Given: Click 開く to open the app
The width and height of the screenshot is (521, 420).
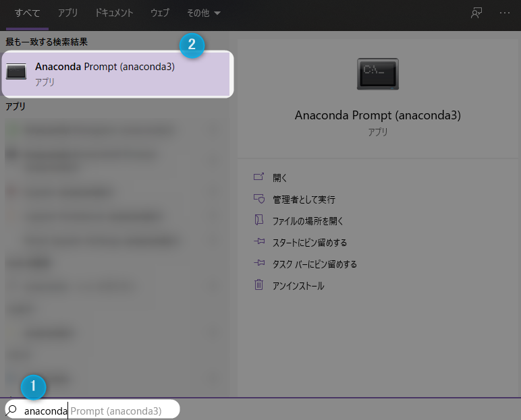Looking at the screenshot, I should (x=279, y=178).
